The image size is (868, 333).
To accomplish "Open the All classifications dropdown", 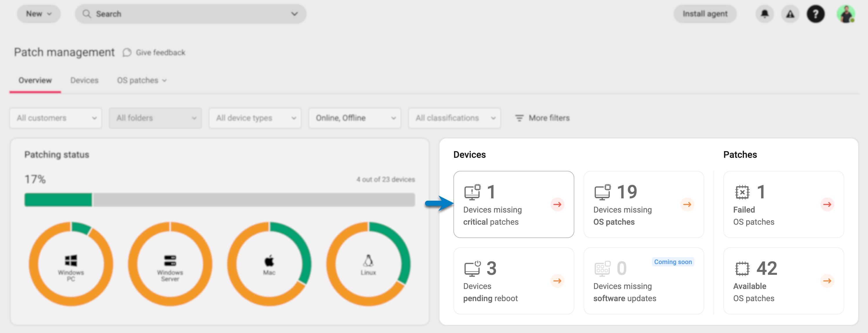I will click(455, 118).
